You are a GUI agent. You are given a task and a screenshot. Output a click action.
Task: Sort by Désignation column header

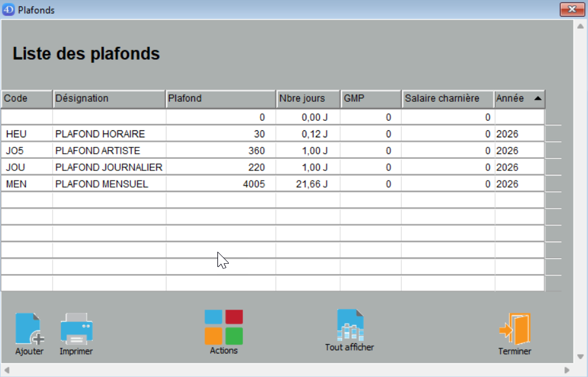109,99
